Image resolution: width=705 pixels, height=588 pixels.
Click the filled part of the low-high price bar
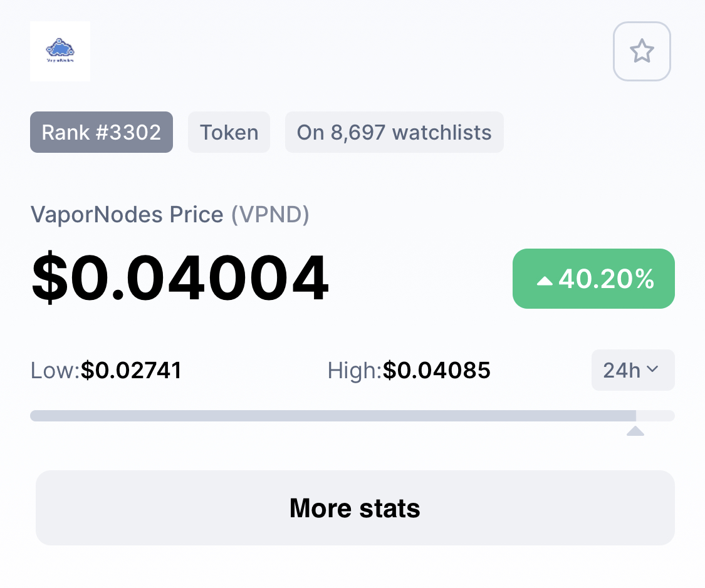click(333, 416)
